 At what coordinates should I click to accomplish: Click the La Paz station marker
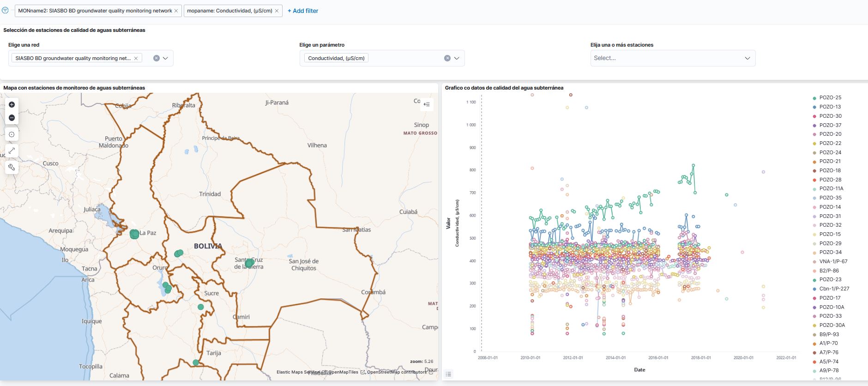(x=134, y=234)
